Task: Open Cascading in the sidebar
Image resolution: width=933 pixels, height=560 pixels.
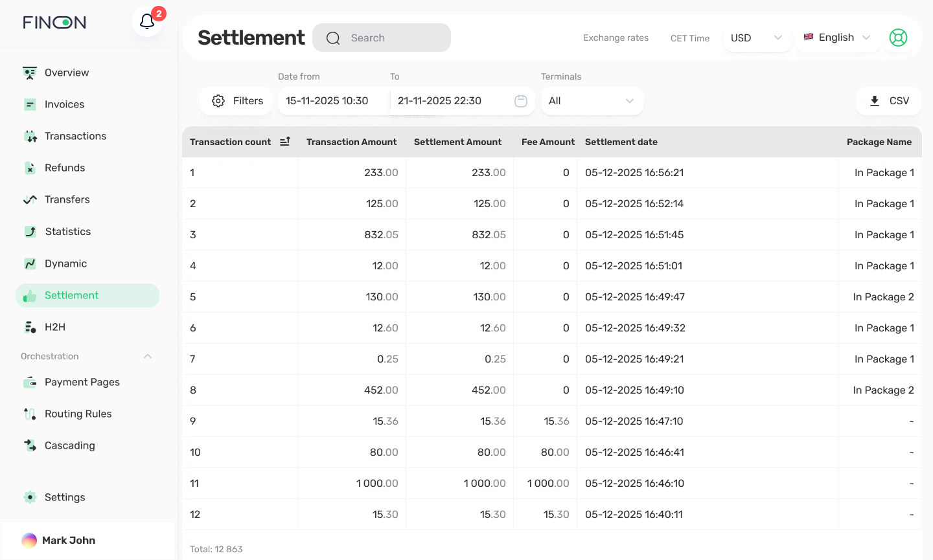Action: click(x=69, y=445)
